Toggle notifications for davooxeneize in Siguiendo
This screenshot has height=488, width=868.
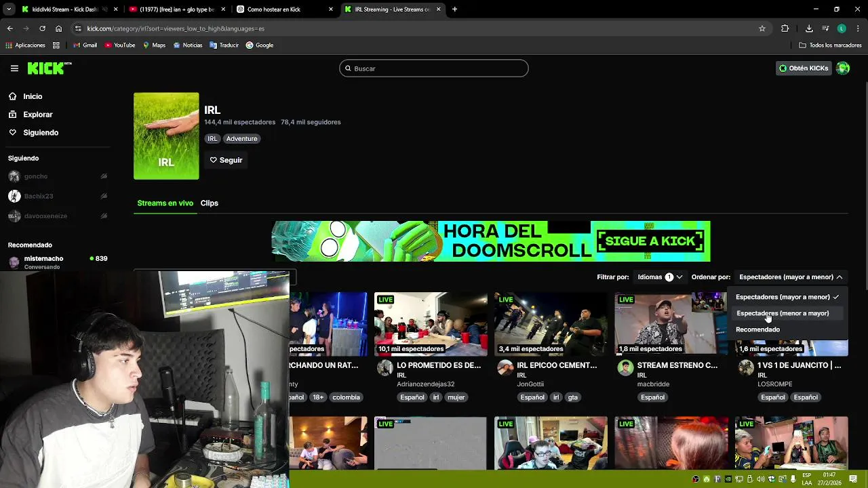[104, 216]
